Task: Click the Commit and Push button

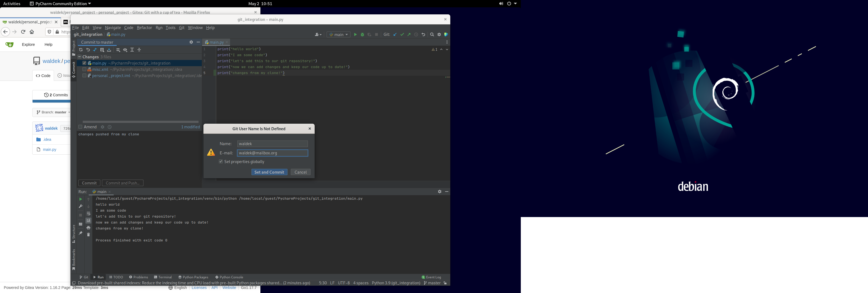Action: point(123,183)
